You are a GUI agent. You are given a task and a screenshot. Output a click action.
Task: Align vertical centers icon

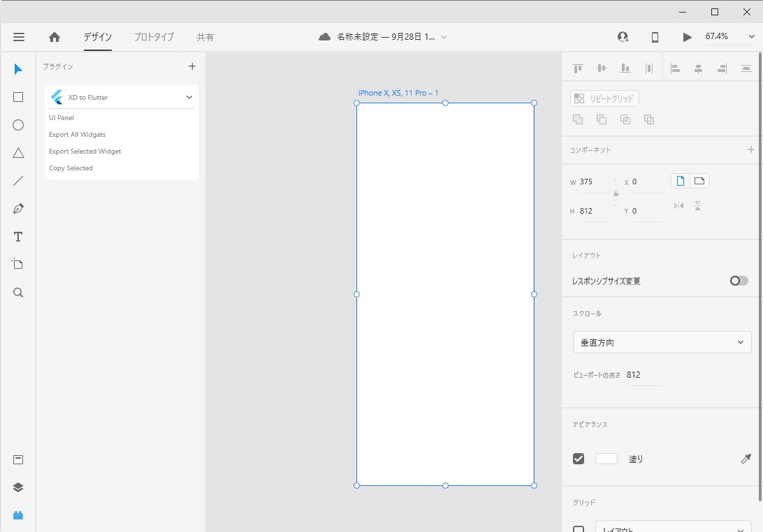point(602,68)
